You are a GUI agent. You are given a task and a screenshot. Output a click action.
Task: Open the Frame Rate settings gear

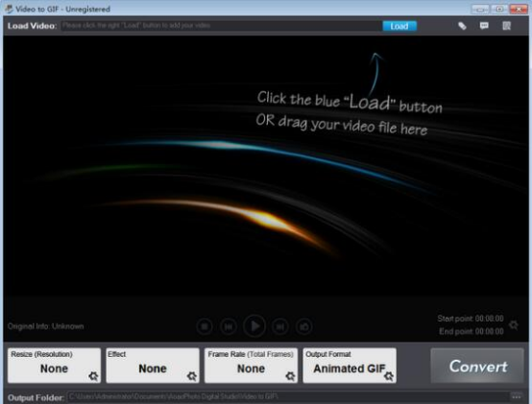point(290,376)
